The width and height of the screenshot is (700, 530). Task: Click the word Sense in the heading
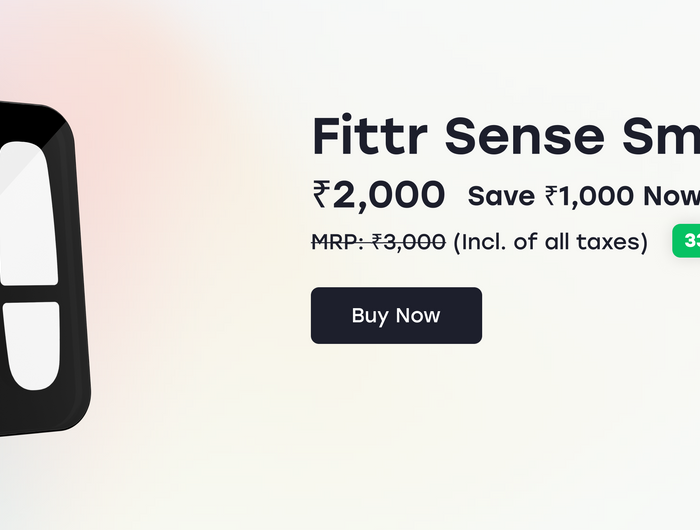[525, 136]
